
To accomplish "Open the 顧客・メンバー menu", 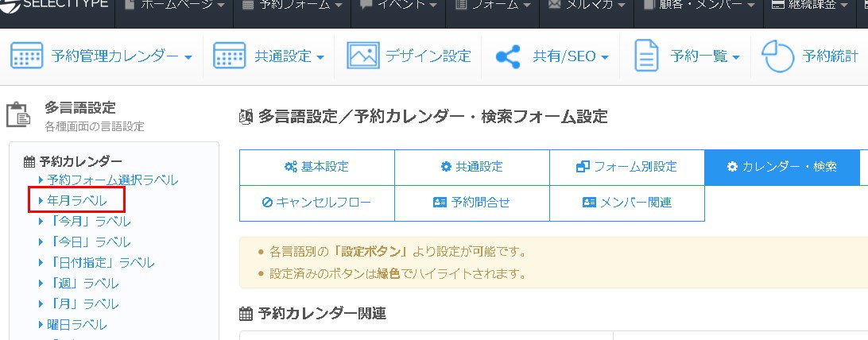I will [698, 6].
